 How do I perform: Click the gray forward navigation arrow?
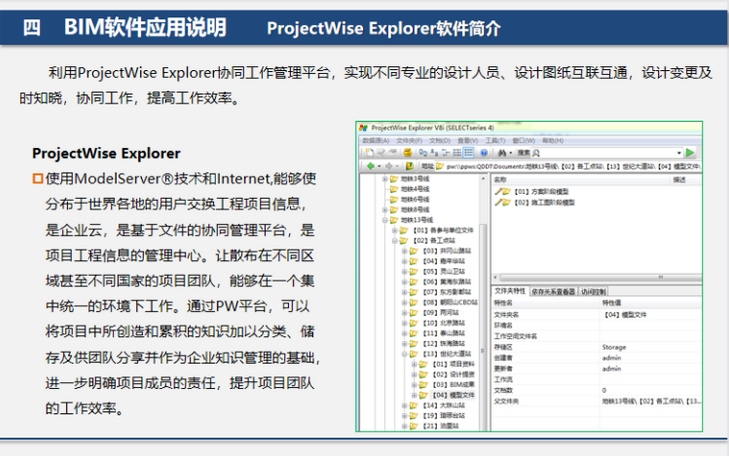[x=389, y=166]
